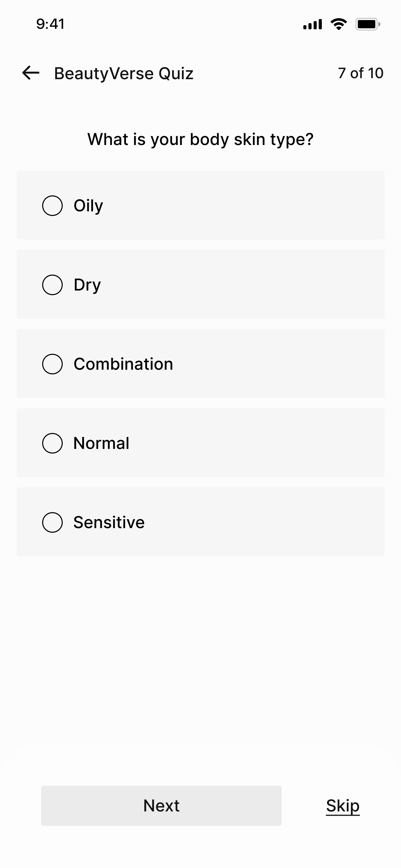Tap the BeautyVerse Quiz title
Screen dimensions: 401x868
point(124,74)
